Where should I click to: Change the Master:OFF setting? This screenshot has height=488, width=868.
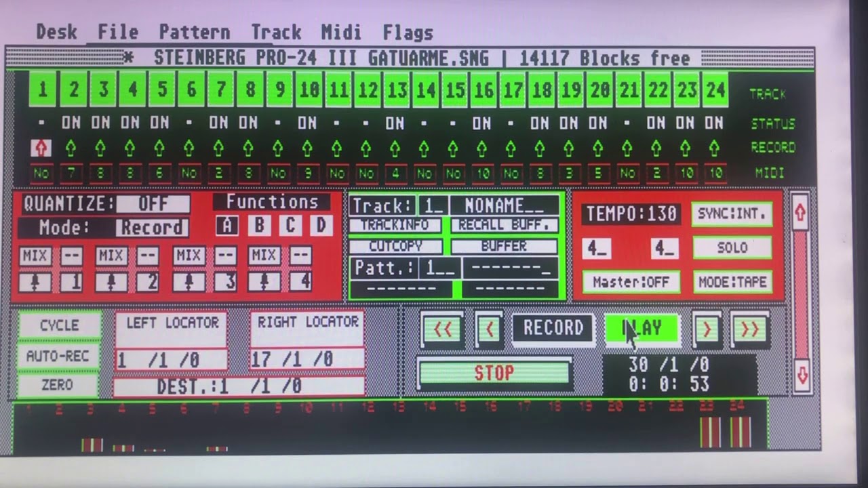(x=631, y=281)
